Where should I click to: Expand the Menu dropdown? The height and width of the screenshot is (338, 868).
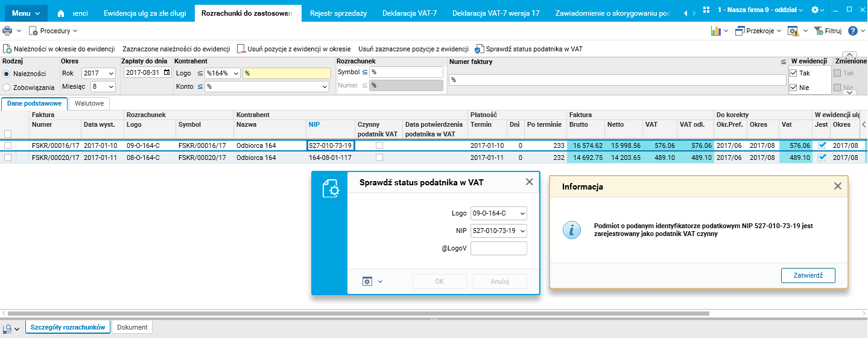[27, 13]
